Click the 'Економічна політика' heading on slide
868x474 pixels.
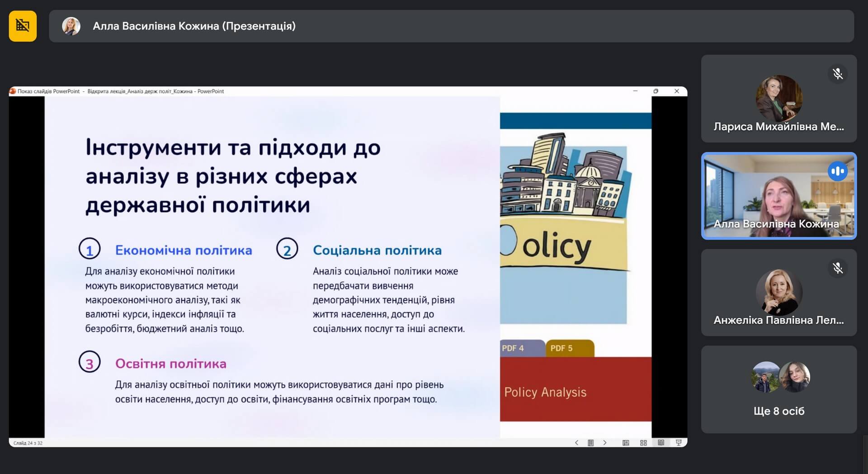pyautogui.click(x=184, y=250)
